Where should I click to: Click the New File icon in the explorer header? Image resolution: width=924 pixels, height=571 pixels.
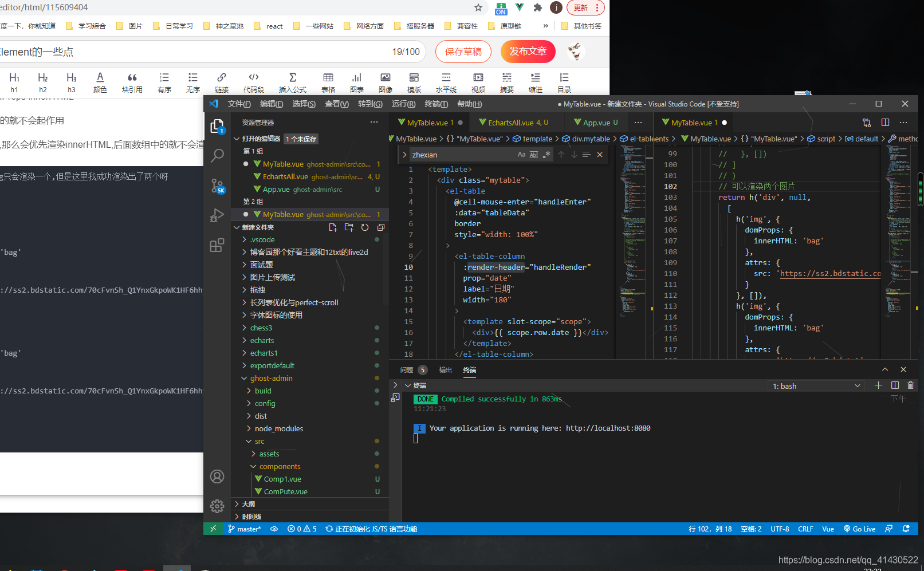[333, 227]
